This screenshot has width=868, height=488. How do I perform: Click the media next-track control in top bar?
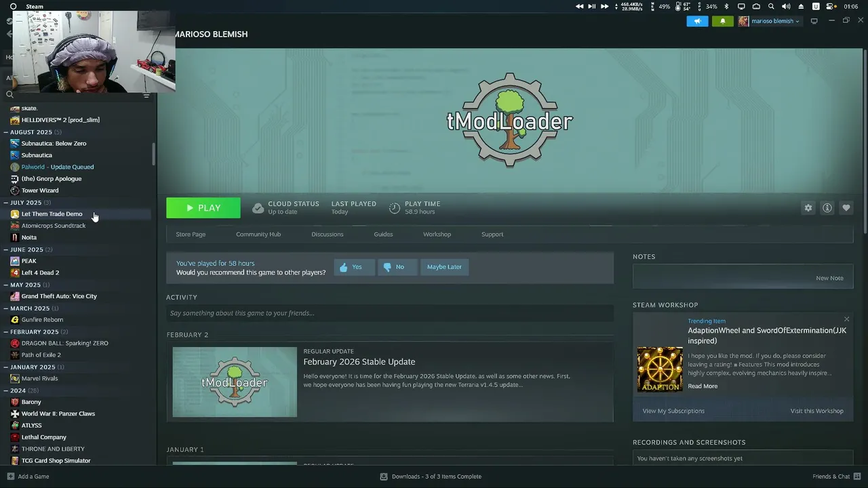click(x=604, y=6)
